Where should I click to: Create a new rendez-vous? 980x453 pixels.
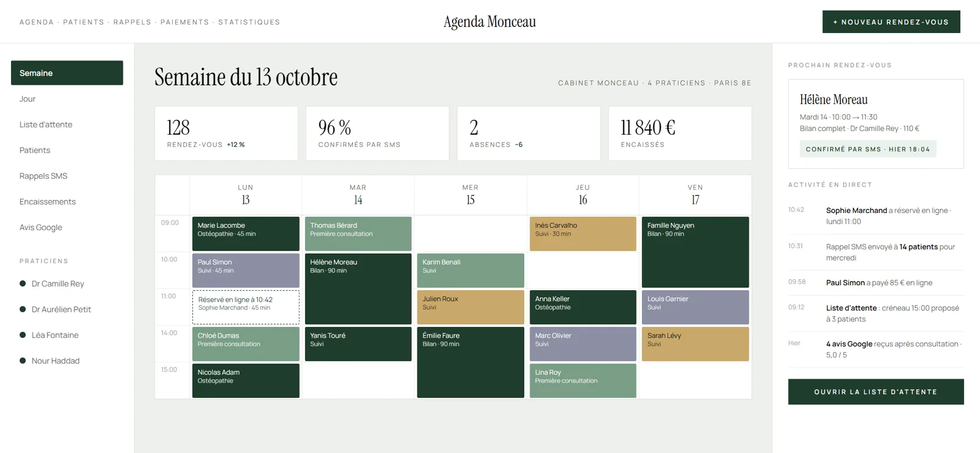point(891,22)
